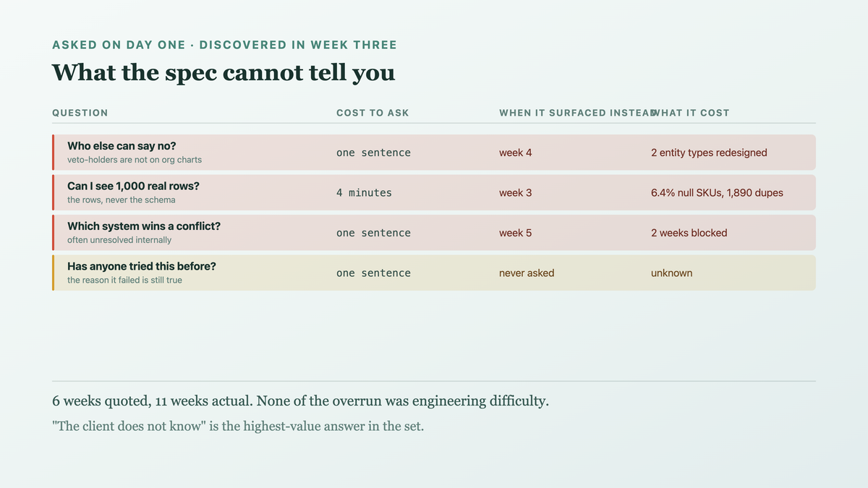This screenshot has width=868, height=488.
Task: Click the note "the rows, never the schema"
Action: tap(122, 200)
